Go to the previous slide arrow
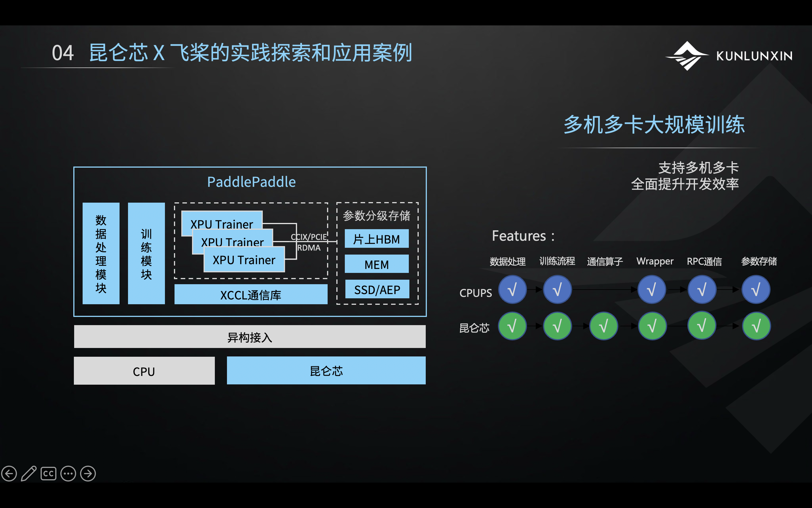 point(9,474)
